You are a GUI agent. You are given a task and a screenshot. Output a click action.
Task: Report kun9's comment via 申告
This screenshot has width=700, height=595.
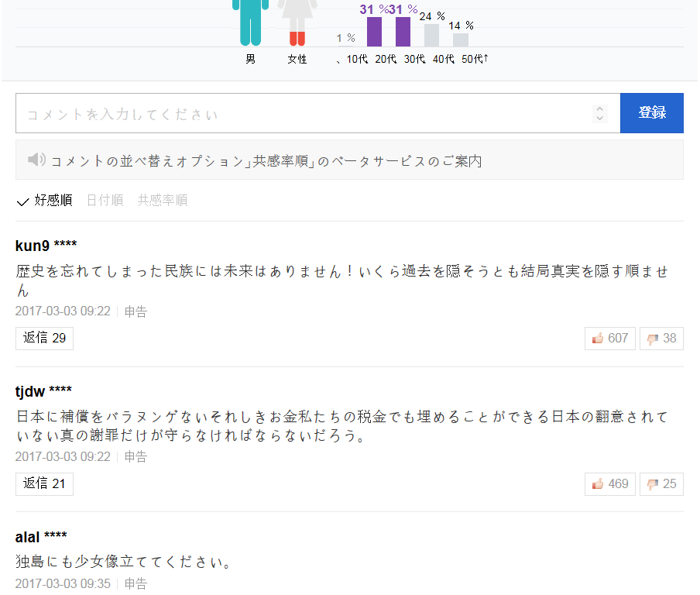pos(136,312)
